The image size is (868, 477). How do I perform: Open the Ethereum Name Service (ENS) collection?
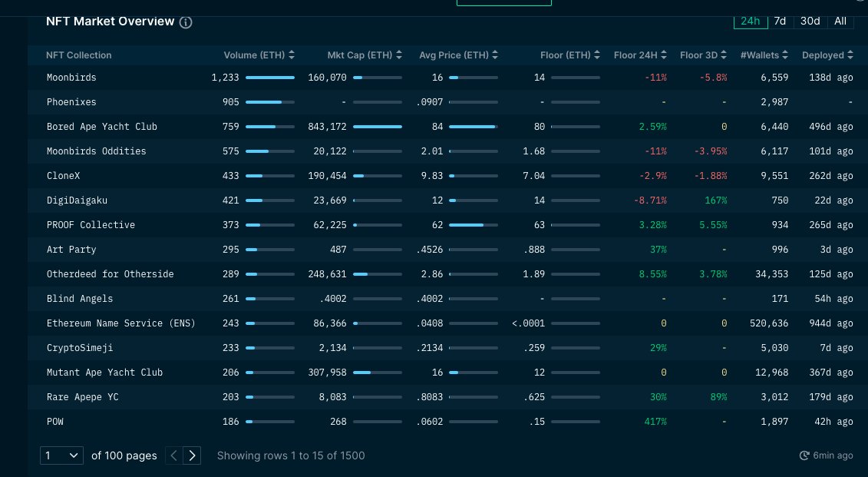[x=120, y=323]
